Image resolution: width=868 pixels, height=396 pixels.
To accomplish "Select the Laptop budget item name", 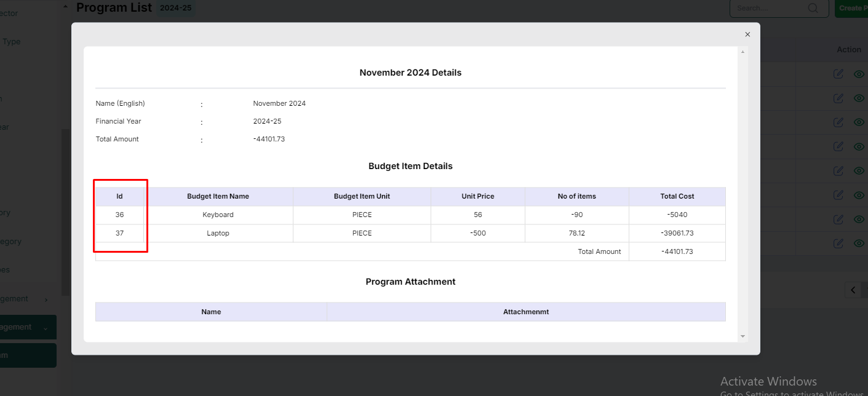I will 218,234.
